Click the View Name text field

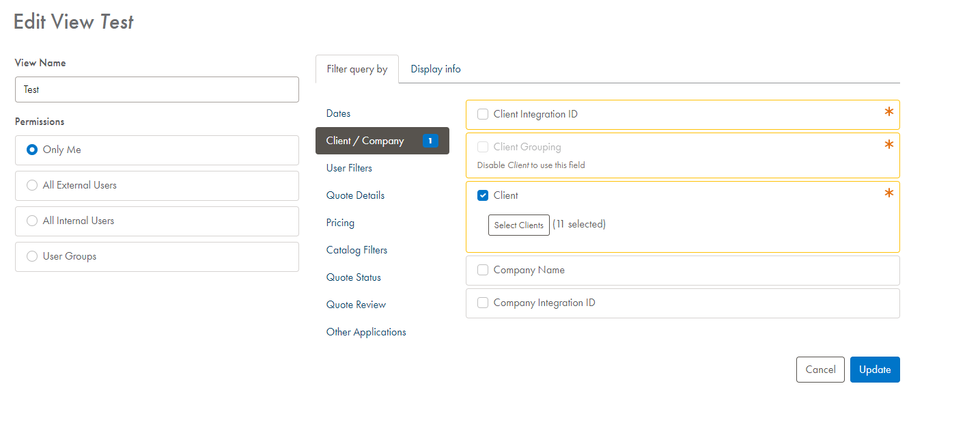click(x=156, y=89)
